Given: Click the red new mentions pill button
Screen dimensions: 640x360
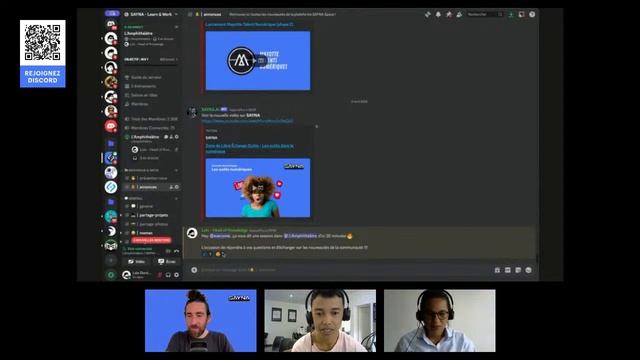Looking at the screenshot, I should pos(151,240).
